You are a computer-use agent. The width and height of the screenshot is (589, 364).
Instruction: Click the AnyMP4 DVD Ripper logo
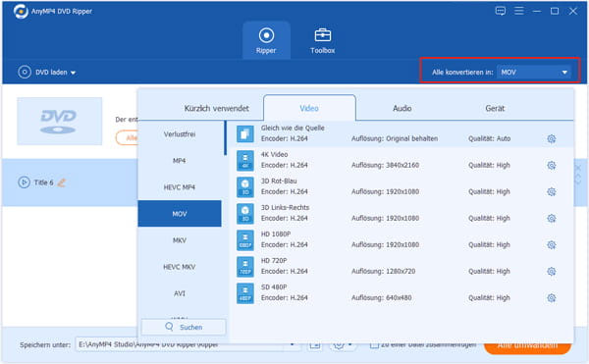coord(21,11)
